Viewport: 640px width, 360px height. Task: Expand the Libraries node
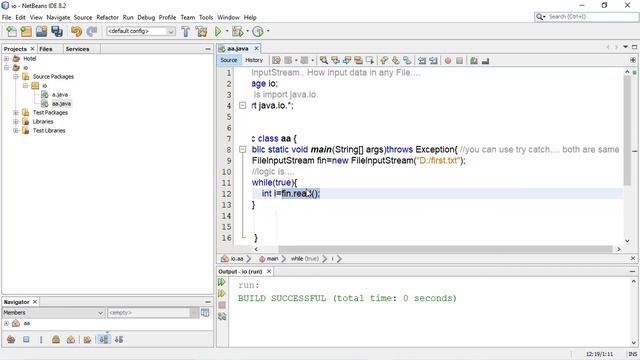point(16,122)
